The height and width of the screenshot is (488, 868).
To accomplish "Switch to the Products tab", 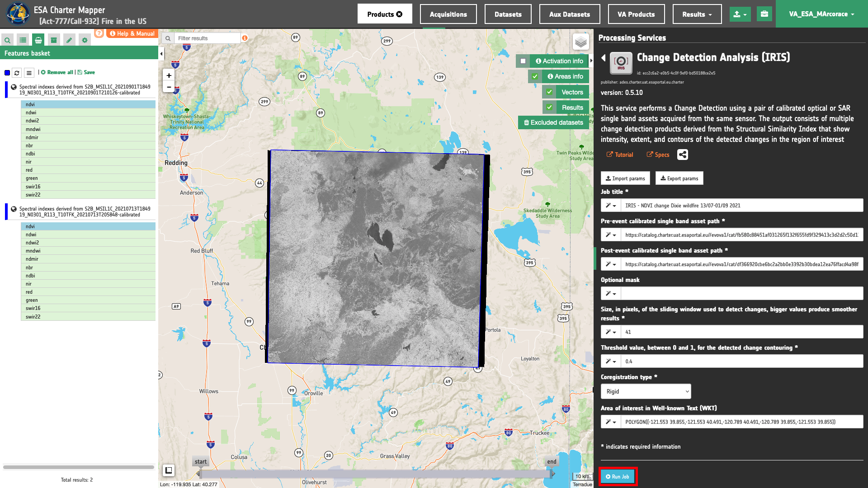I will (385, 14).
